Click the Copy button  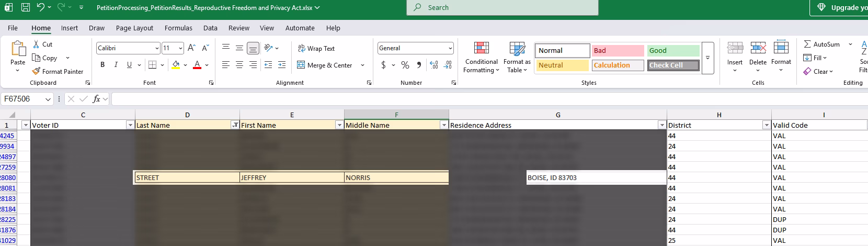[45, 58]
